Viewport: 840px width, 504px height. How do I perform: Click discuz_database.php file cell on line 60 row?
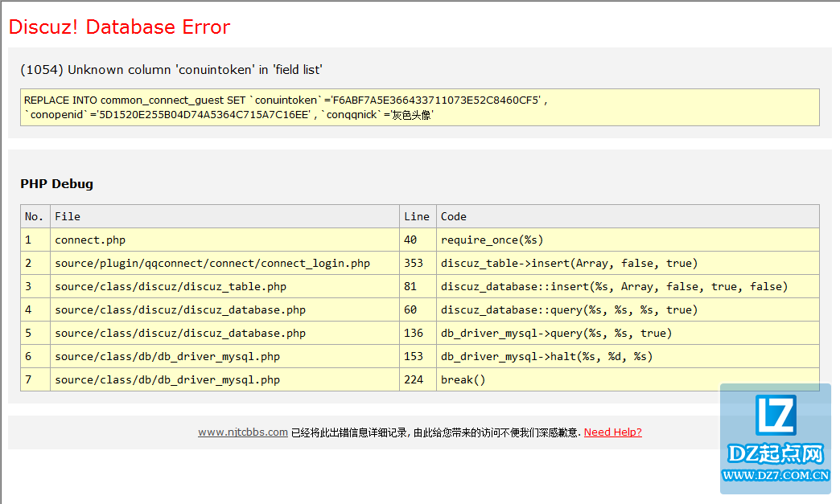point(225,309)
